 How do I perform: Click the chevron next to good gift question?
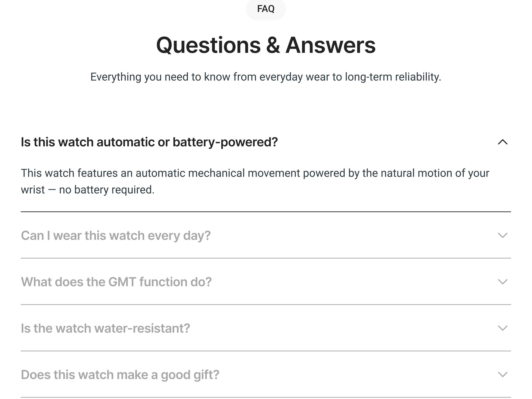coord(502,375)
